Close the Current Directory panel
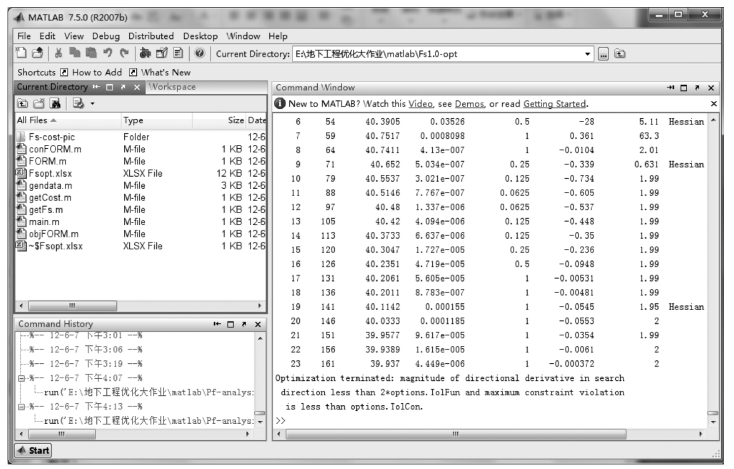Screen dimensions: 734x469 [137, 87]
